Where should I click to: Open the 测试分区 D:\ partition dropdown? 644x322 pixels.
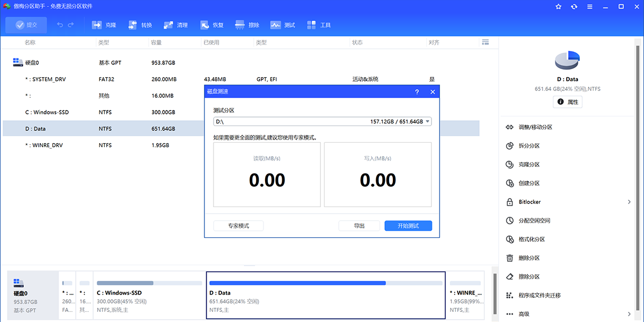click(x=322, y=122)
